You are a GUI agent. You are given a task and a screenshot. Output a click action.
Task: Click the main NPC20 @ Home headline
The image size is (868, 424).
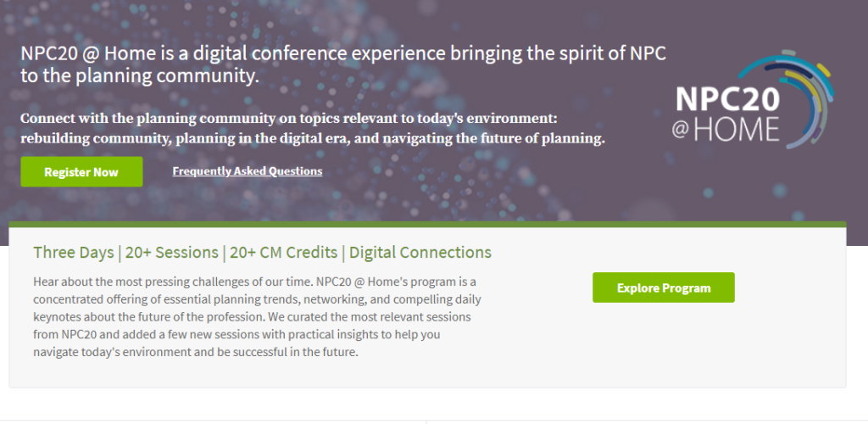point(343,64)
